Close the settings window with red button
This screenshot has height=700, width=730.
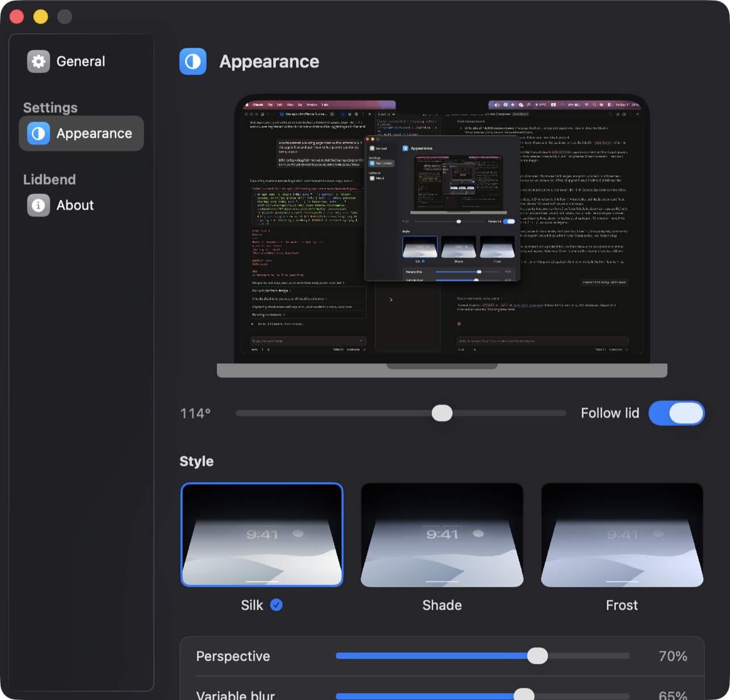pos(17,16)
